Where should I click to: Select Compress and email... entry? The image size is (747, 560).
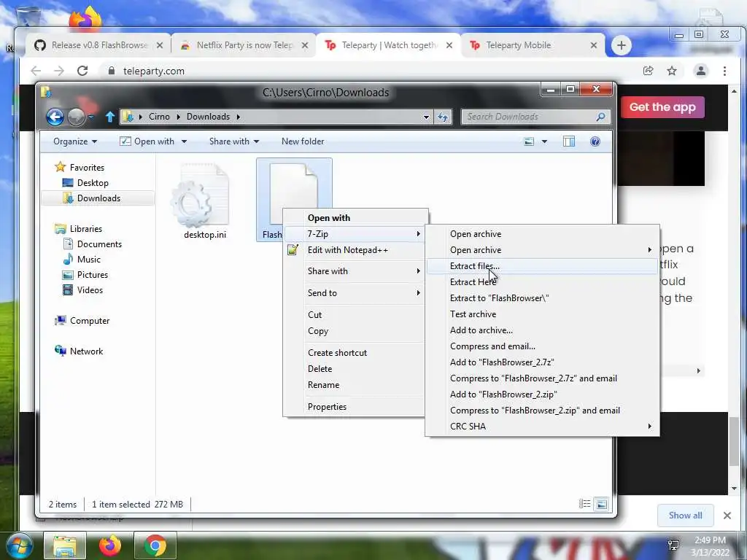point(542,346)
